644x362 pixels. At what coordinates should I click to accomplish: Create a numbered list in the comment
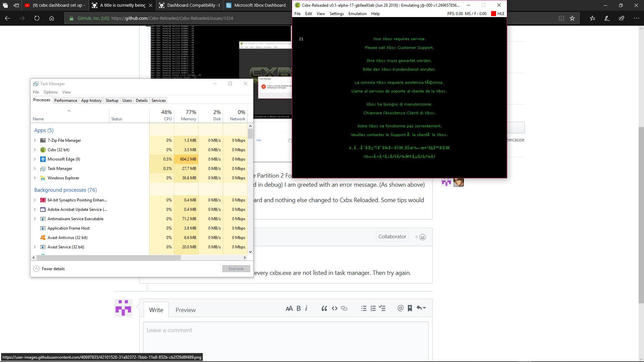(x=373, y=308)
